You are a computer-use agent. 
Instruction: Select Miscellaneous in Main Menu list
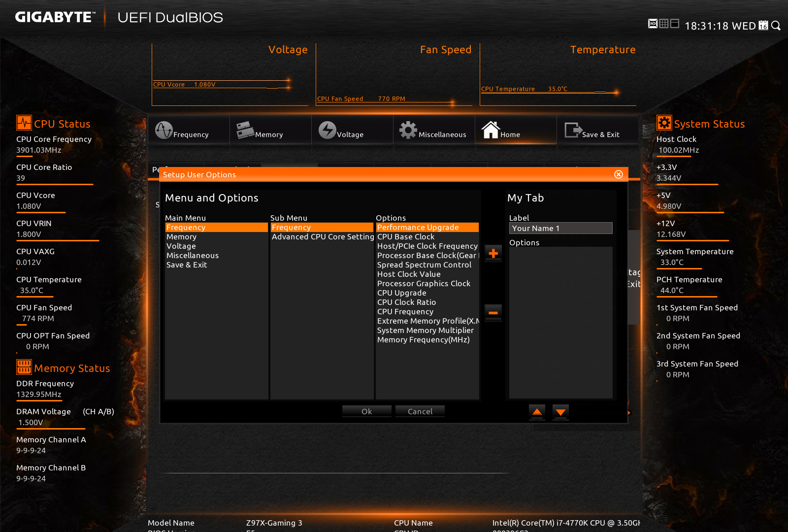click(x=217, y=256)
